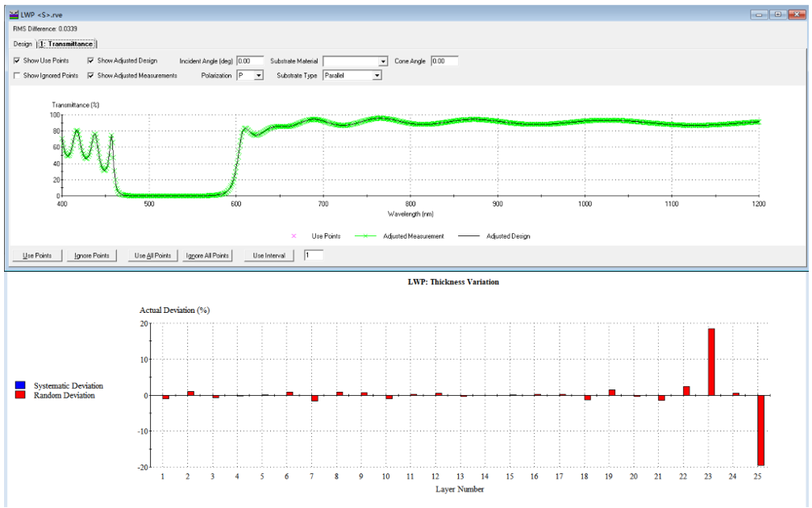812x508 pixels.
Task: Click the Ignore Points button
Action: (x=92, y=256)
